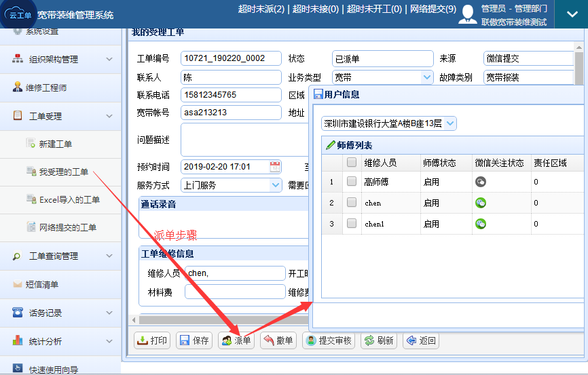This screenshot has width=588, height=375.
Task: Expand the 服务方式 dropdown
Action: point(275,184)
